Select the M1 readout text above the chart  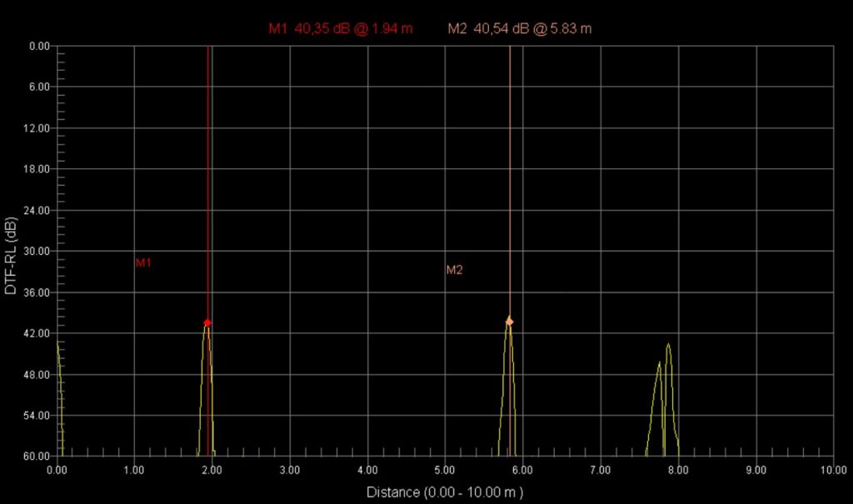(x=340, y=28)
